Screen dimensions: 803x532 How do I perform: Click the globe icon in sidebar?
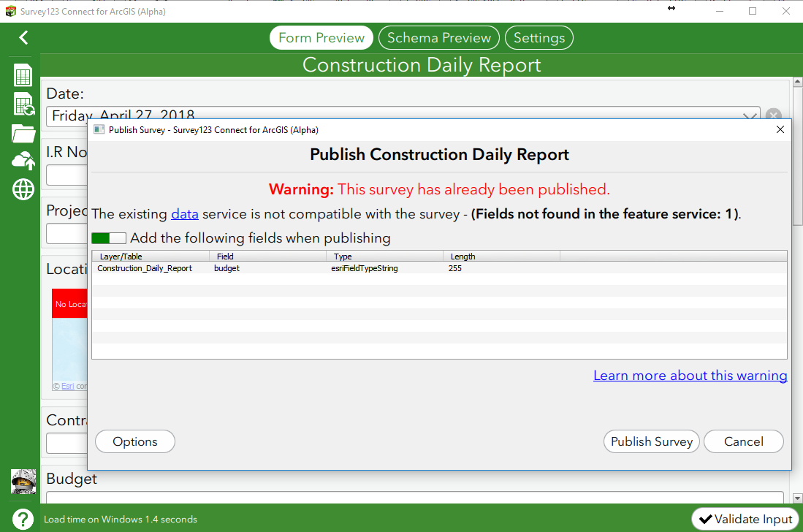(23, 189)
